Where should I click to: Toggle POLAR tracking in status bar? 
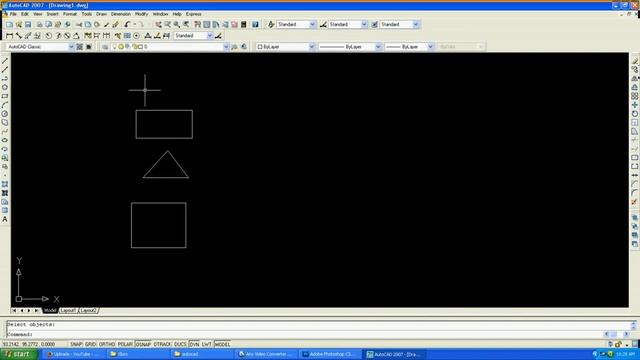[125, 344]
